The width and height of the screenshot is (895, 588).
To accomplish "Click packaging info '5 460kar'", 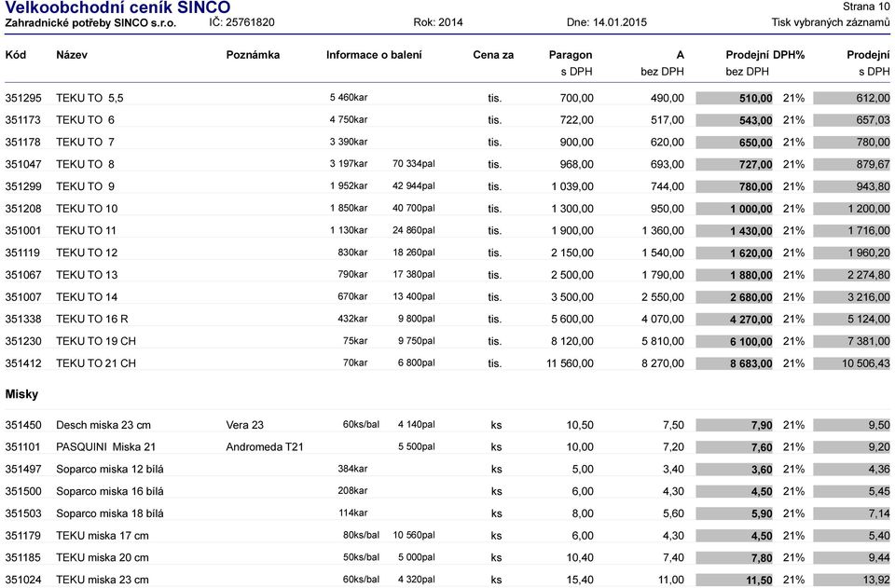I will (x=349, y=98).
